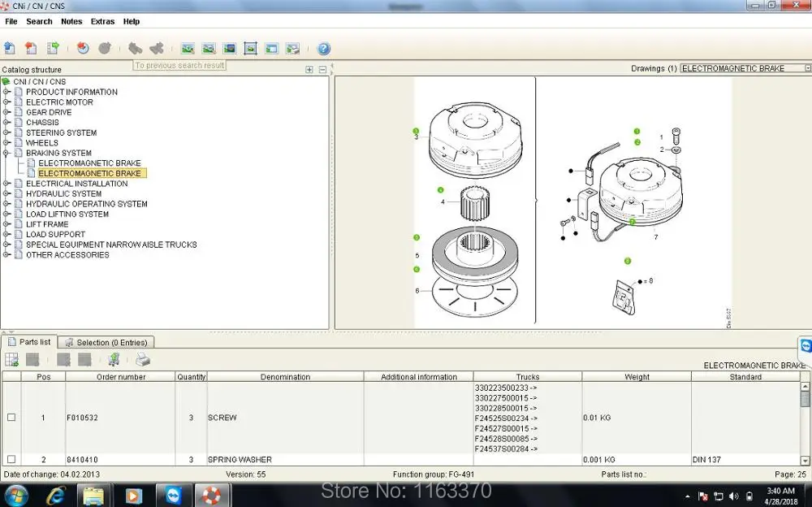This screenshot has width=812, height=507.
Task: Open the Help menu
Action: point(132,21)
